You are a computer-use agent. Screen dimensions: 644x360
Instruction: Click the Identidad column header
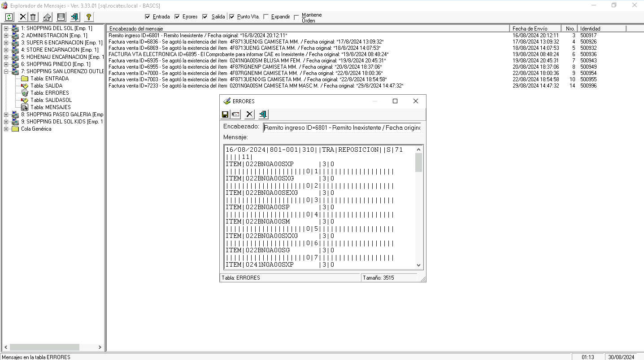click(601, 28)
